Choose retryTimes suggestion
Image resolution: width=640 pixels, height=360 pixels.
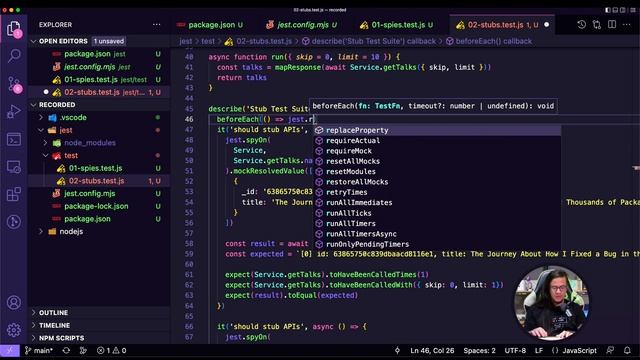coord(437,192)
